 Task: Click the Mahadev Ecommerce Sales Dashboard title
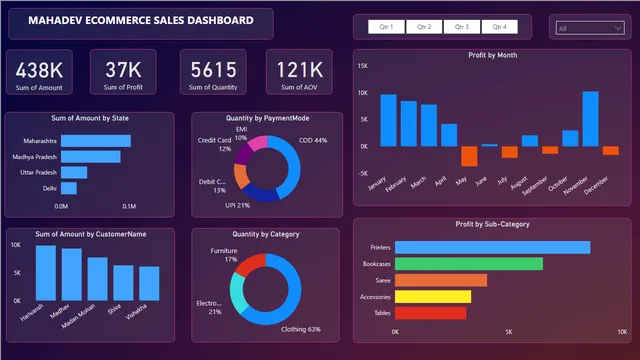tap(141, 20)
